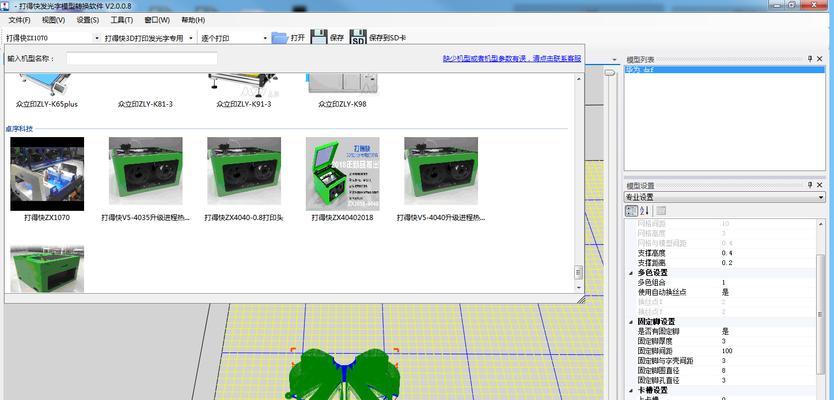Open the 设置(S) menu
834x400 pixels.
pos(88,20)
